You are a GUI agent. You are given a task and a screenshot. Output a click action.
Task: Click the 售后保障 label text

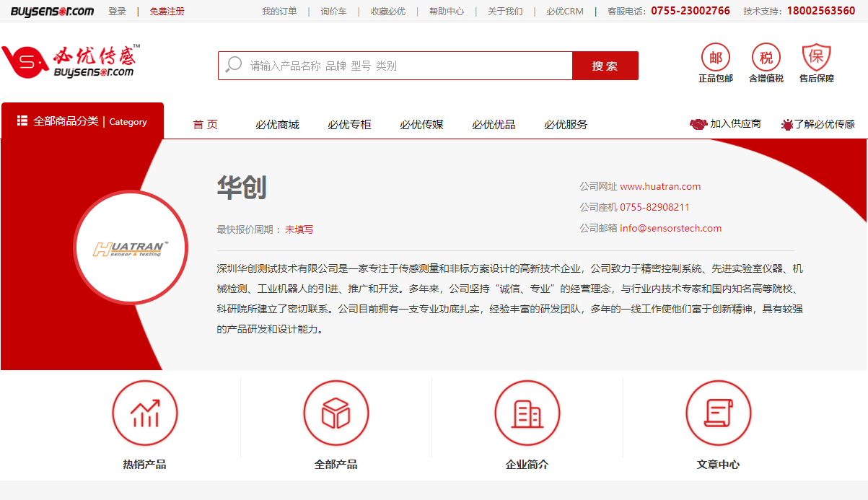[817, 79]
